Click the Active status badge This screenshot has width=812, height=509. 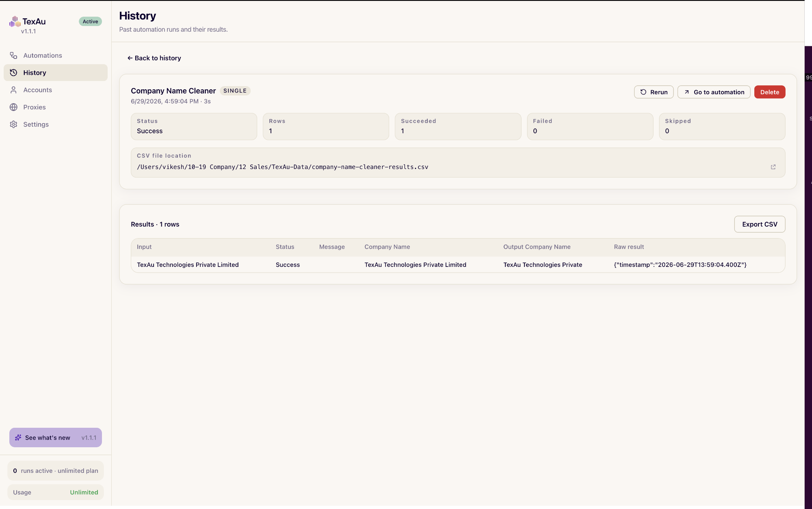coord(90,22)
